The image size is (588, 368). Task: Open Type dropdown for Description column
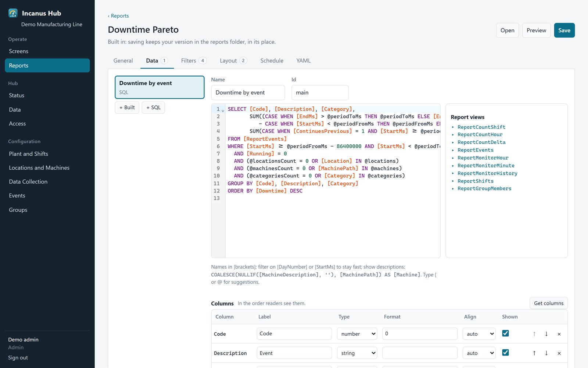[x=357, y=353]
